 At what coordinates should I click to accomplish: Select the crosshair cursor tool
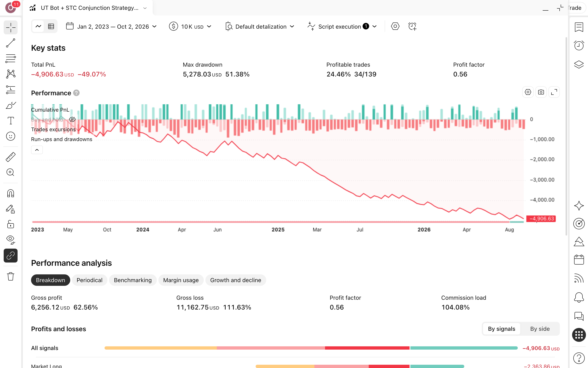[x=11, y=27]
